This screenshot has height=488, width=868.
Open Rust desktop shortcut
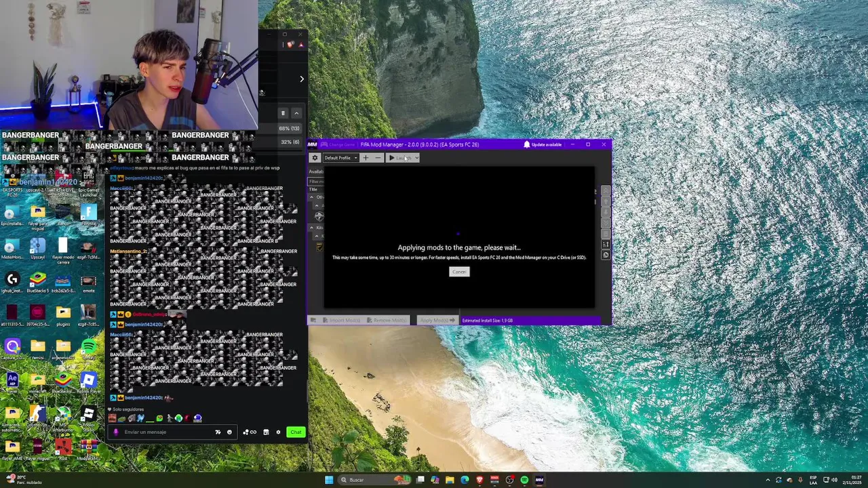[x=63, y=449]
